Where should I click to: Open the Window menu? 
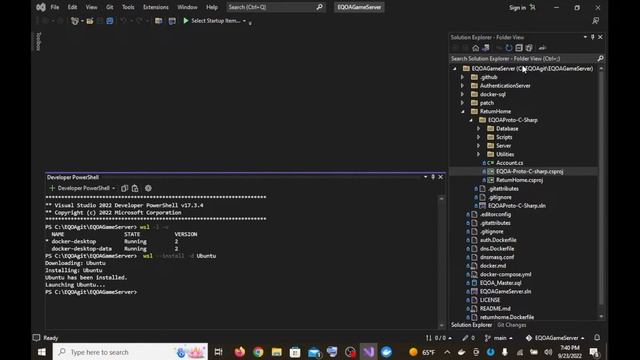coord(187,7)
